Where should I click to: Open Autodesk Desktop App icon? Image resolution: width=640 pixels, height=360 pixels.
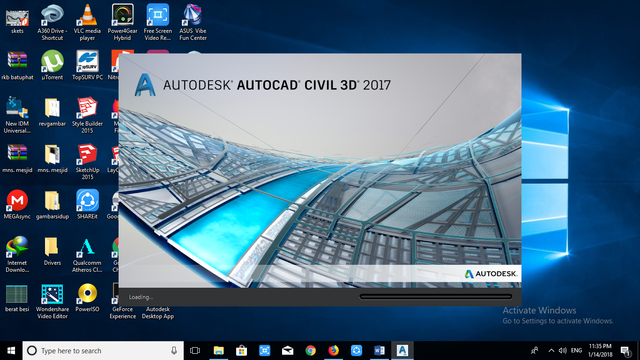(x=158, y=313)
